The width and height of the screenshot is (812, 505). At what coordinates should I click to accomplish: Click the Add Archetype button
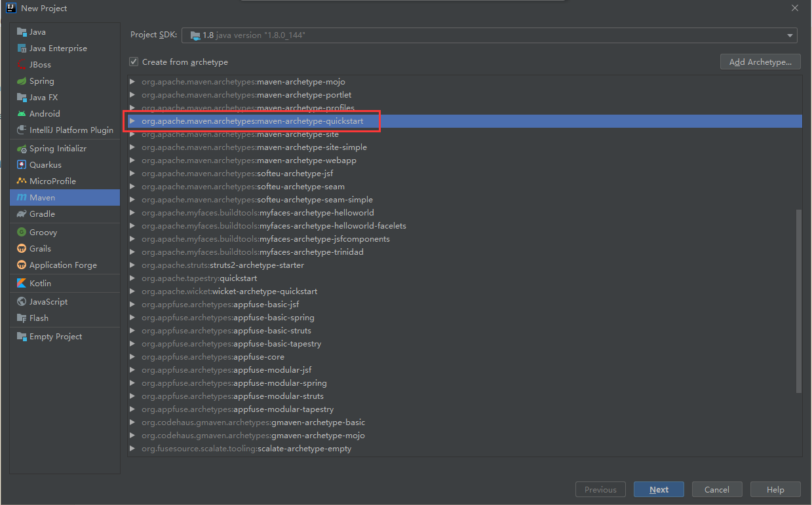pos(760,62)
